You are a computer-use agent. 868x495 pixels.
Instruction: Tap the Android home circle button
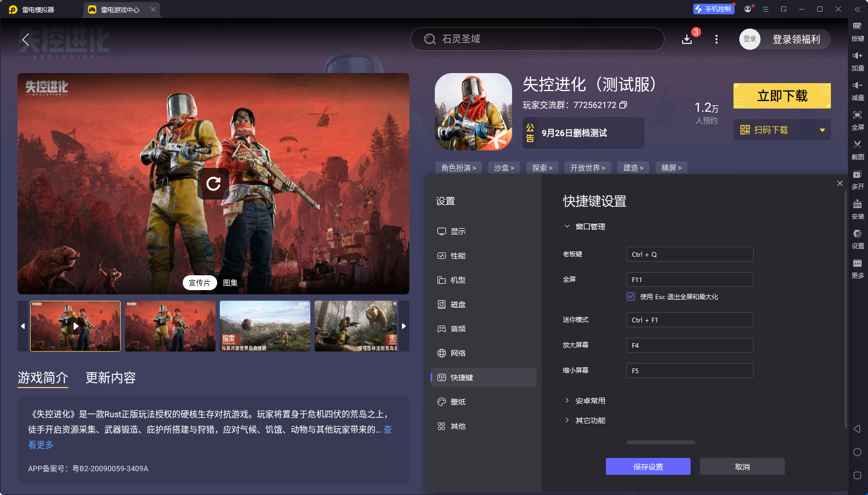coord(857,452)
